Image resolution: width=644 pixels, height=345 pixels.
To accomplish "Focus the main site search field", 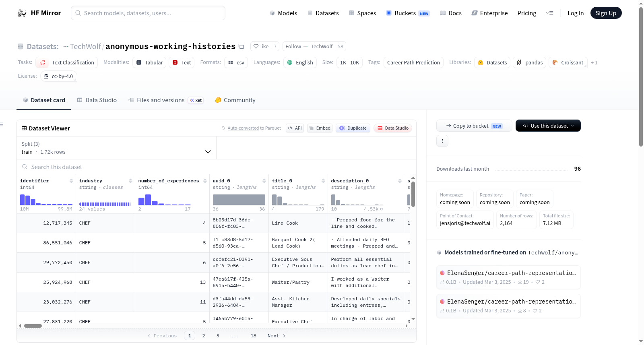I will coord(148,13).
